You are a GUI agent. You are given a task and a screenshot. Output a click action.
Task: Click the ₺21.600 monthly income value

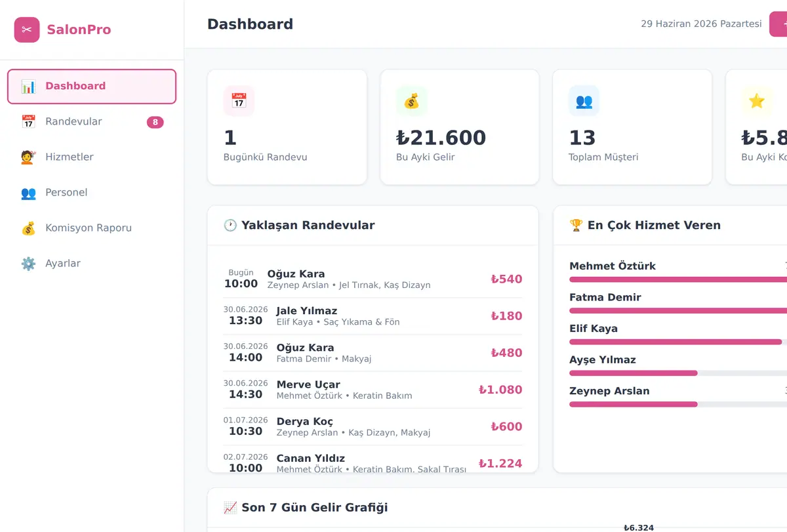click(x=441, y=138)
